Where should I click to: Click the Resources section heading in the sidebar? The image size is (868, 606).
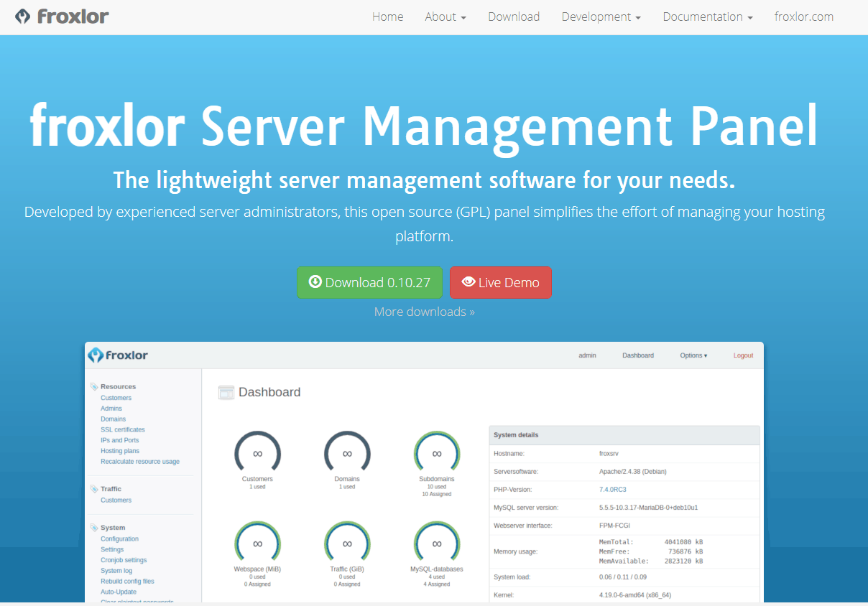coord(118,386)
